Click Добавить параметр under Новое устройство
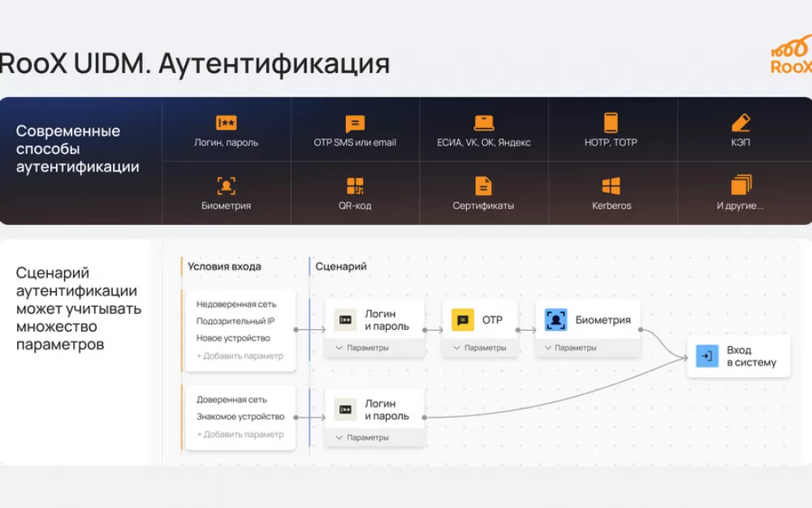Screen dimensions: 812x508 tap(240, 356)
